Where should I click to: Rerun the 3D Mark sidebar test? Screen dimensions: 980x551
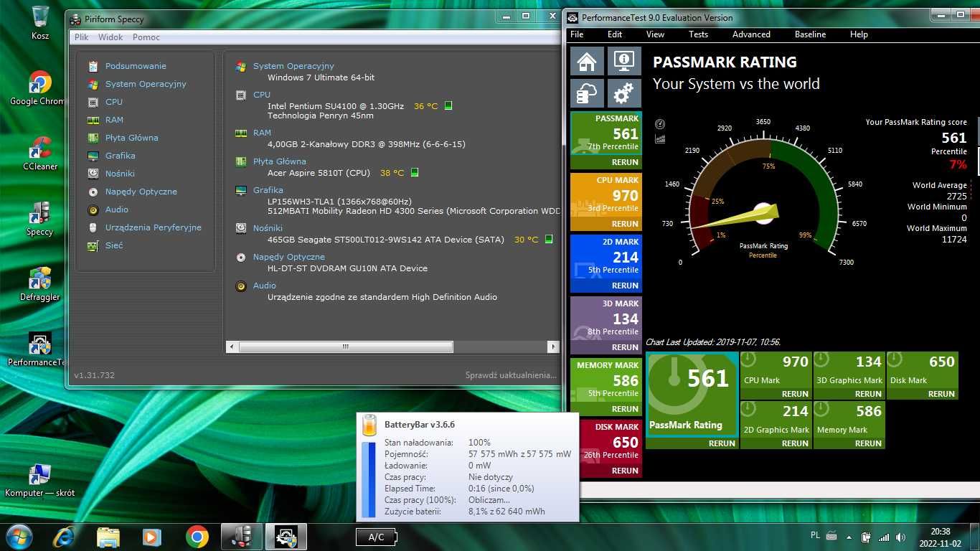(x=625, y=347)
